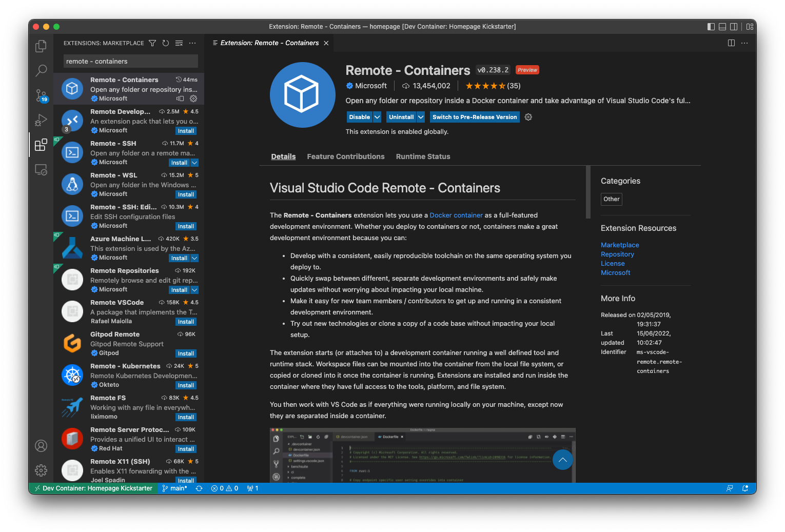Expand the Uninstall dropdown arrow
785x532 pixels.
[x=421, y=117]
